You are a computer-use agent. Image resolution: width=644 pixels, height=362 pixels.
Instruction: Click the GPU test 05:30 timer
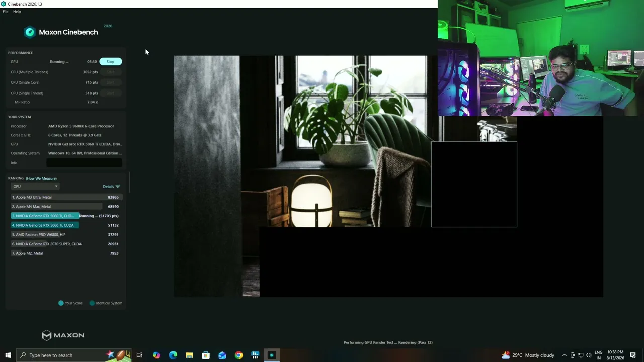pyautogui.click(x=92, y=62)
